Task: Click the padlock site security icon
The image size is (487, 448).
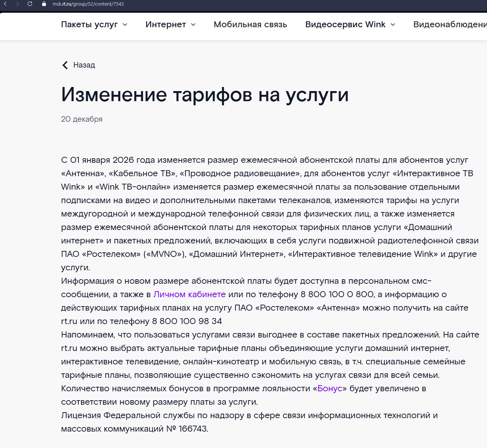Action: pos(44,4)
